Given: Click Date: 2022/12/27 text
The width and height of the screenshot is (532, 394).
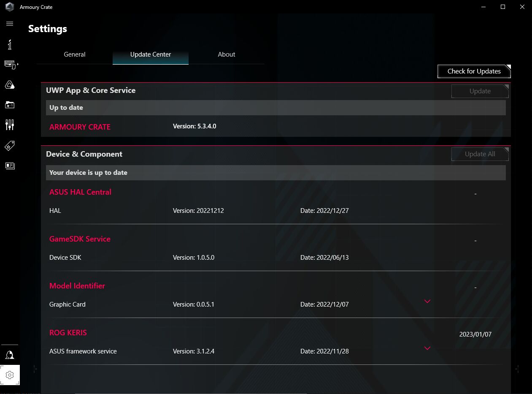Looking at the screenshot, I should coord(324,210).
